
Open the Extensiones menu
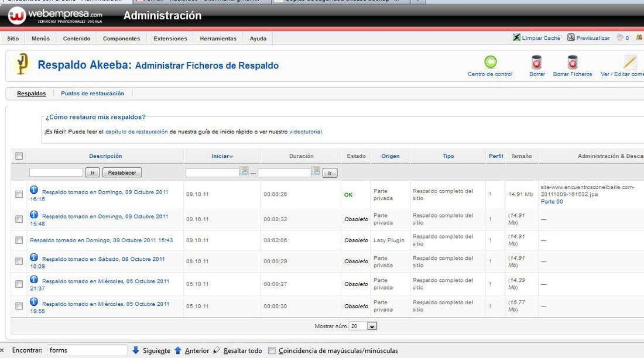[170, 38]
